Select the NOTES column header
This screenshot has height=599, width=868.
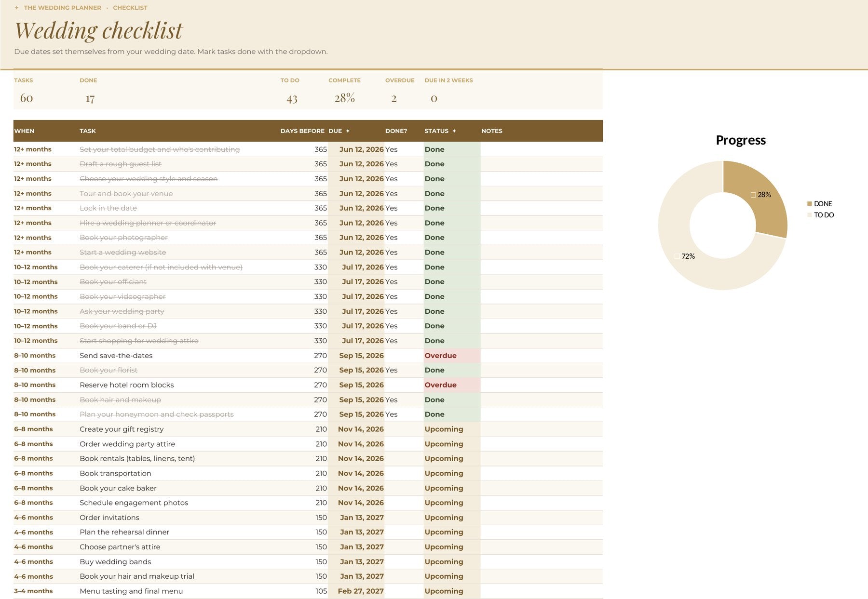pos(492,131)
